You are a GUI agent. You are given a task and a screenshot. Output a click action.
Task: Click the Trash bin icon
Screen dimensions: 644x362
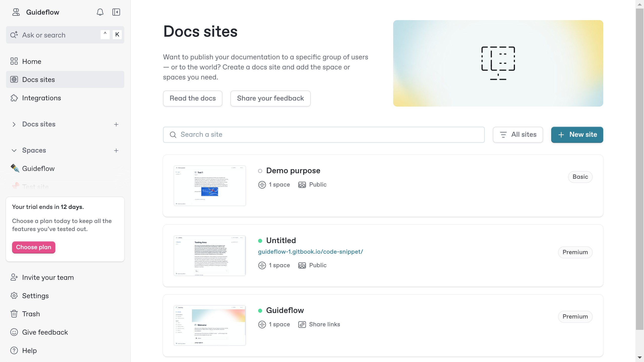(x=14, y=314)
